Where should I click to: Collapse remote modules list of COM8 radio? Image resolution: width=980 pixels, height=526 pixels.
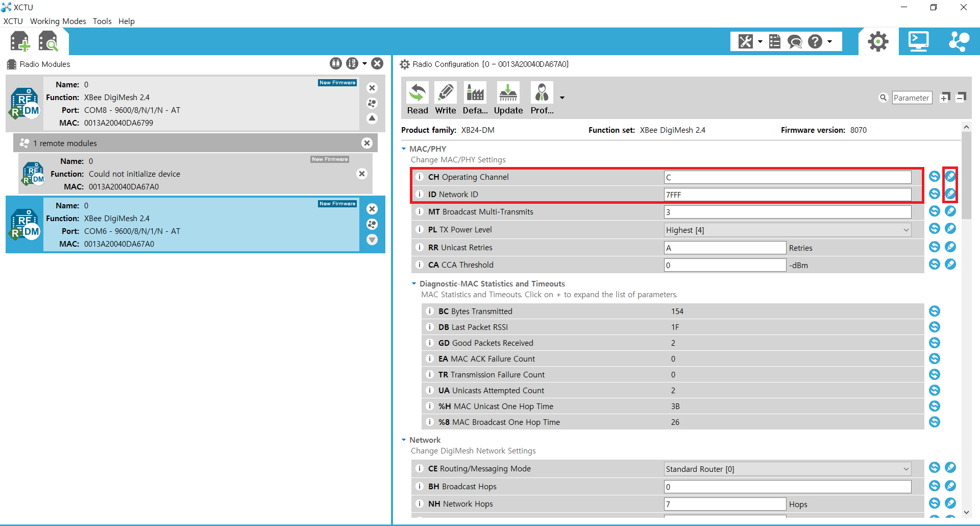pyautogui.click(x=372, y=118)
